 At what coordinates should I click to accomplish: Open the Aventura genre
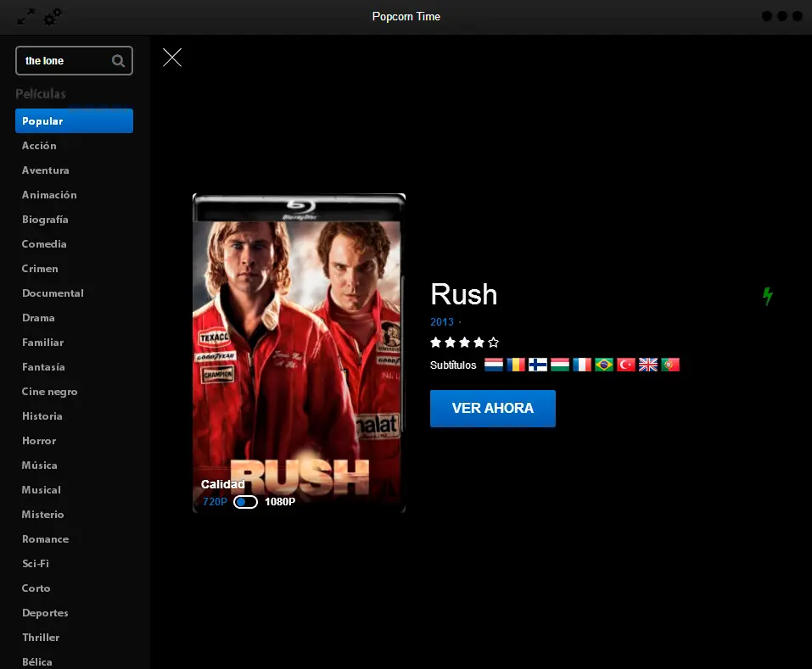tap(46, 170)
